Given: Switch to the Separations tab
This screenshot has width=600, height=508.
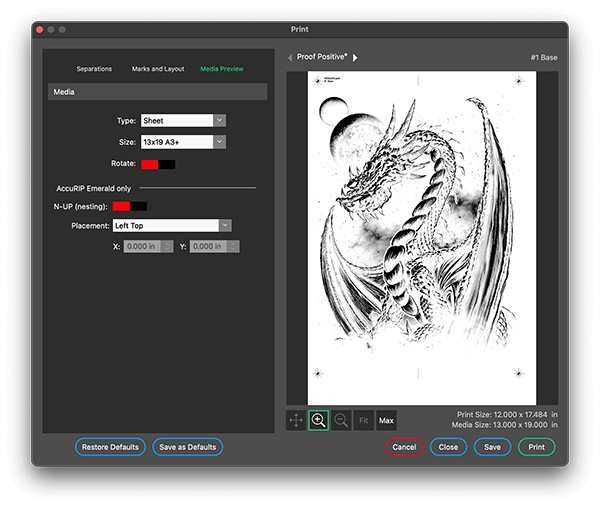Looking at the screenshot, I should pyautogui.click(x=94, y=69).
